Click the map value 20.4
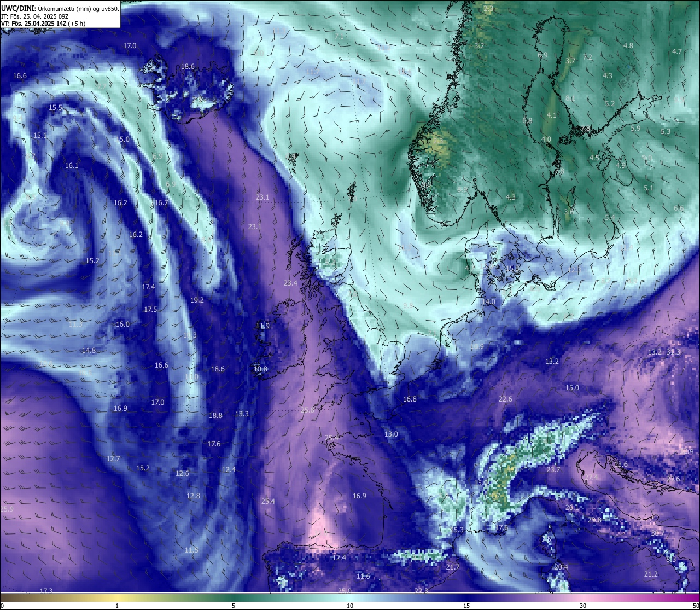Screen dimensions: 700x610 (x=561, y=567)
